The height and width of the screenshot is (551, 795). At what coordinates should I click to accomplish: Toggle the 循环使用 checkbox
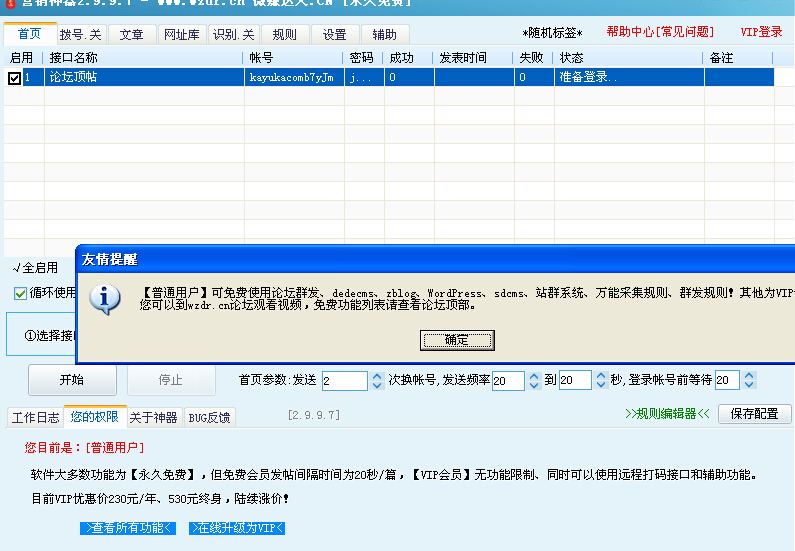pos(20,293)
